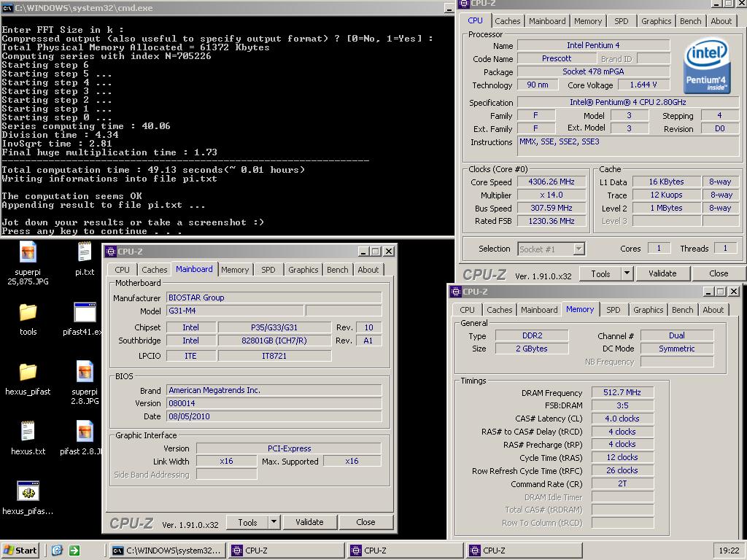Click the Bus Speed 307.59 MHz value
The height and width of the screenshot is (560, 747).
pyautogui.click(x=551, y=208)
